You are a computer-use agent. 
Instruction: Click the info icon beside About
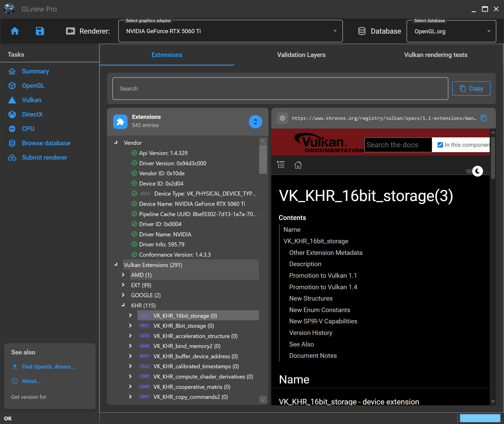click(x=15, y=381)
